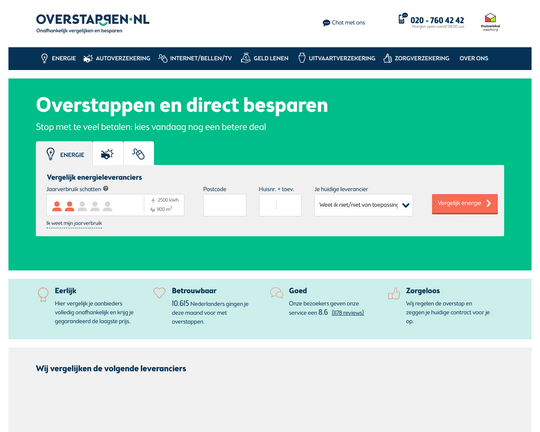The image size is (540, 432).
Task: Open the Over ons menu item
Action: coord(474,58)
